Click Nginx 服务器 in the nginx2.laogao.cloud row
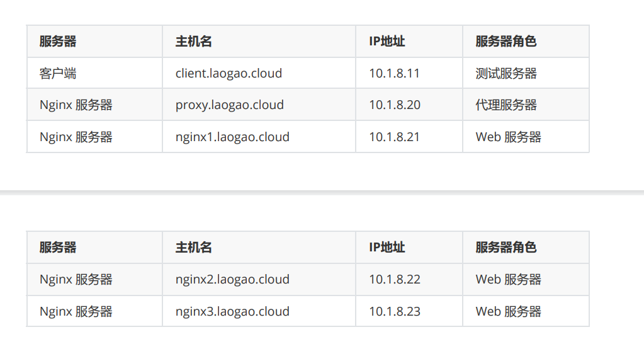The image size is (644, 344). 76,280
